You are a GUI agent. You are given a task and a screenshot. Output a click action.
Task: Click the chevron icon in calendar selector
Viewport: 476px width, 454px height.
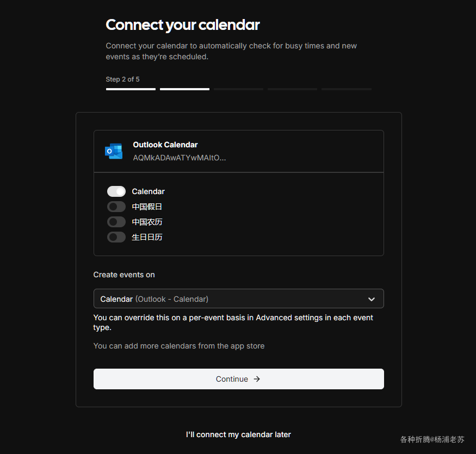(371, 299)
